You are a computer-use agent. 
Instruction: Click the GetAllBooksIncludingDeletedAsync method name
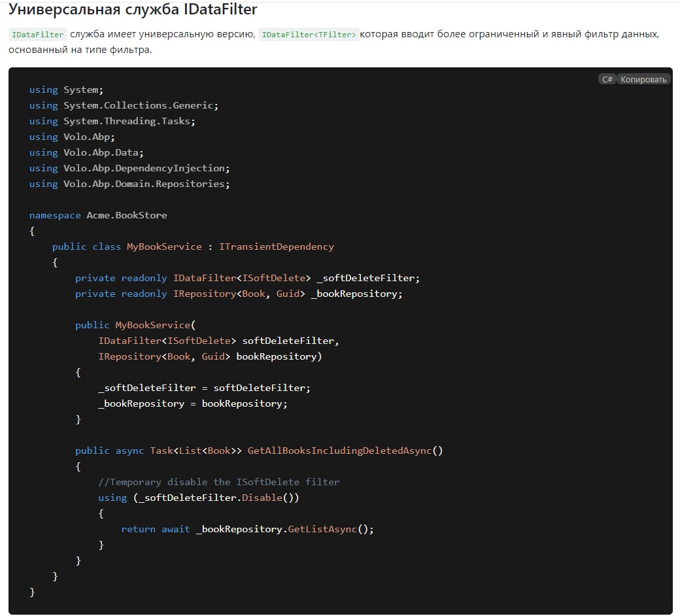(339, 451)
